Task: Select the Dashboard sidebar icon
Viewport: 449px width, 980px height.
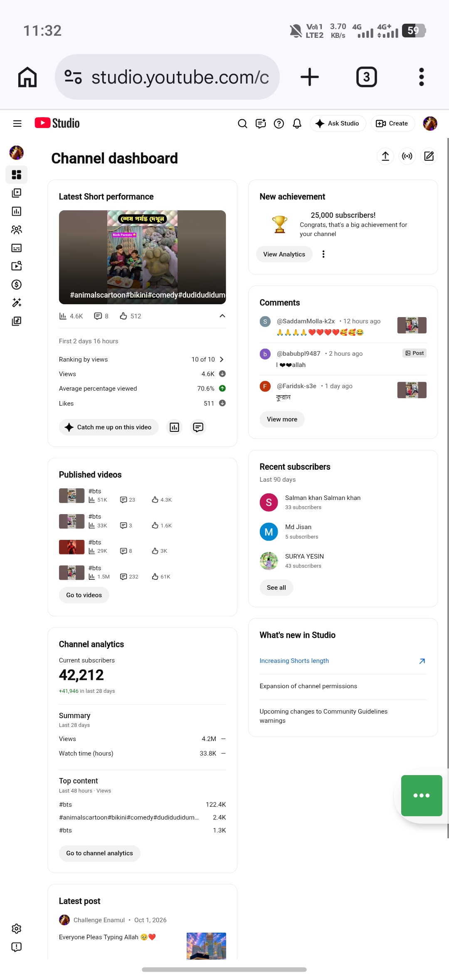Action: pyautogui.click(x=17, y=175)
